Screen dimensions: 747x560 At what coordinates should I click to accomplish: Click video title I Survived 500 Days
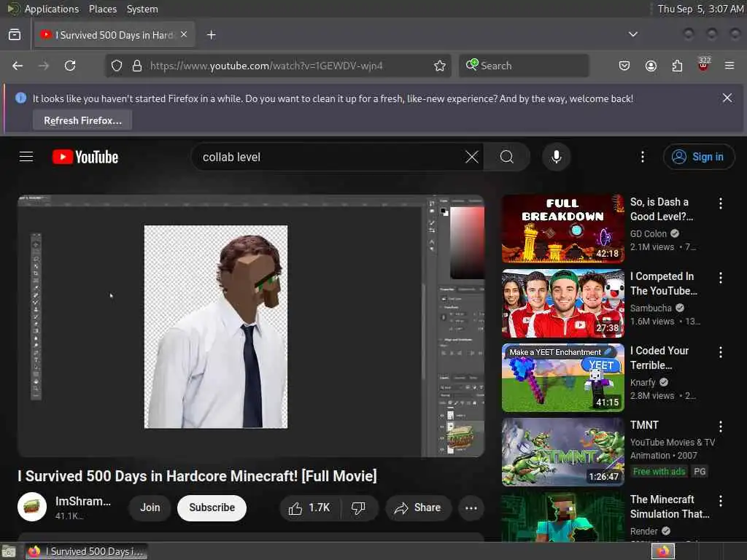(x=197, y=475)
